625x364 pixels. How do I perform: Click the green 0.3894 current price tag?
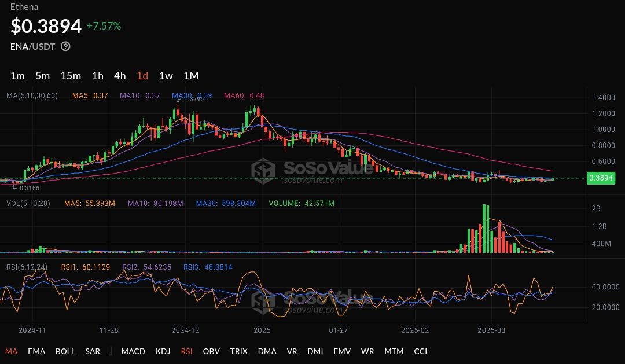pyautogui.click(x=601, y=178)
